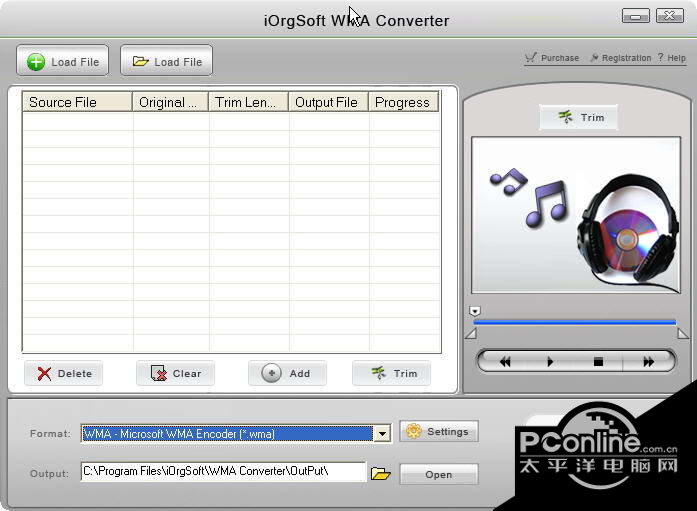Image resolution: width=697 pixels, height=511 pixels.
Task: Open the Help link
Action: (672, 58)
